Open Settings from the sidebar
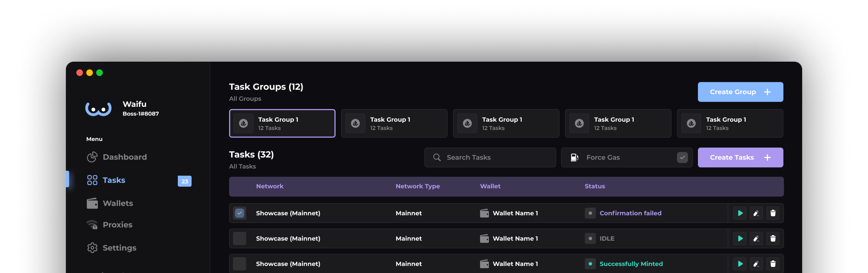This screenshot has height=273, width=868. 111,248
